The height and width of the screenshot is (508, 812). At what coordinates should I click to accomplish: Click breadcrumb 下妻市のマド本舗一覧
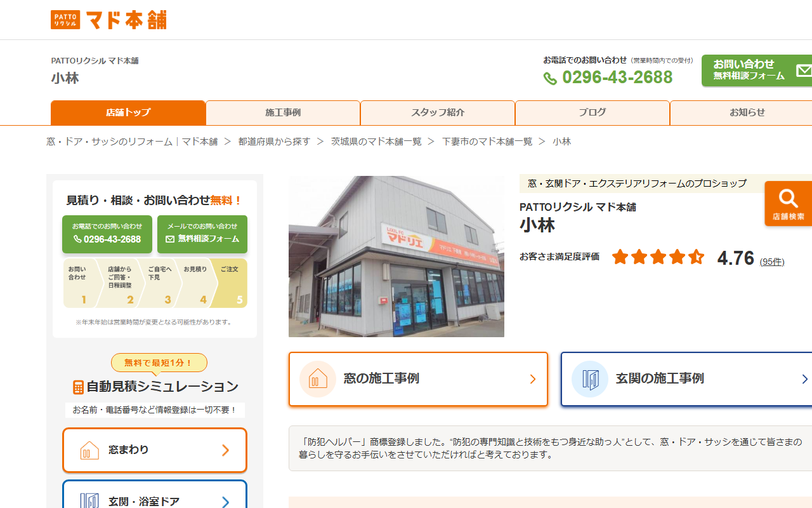[487, 142]
